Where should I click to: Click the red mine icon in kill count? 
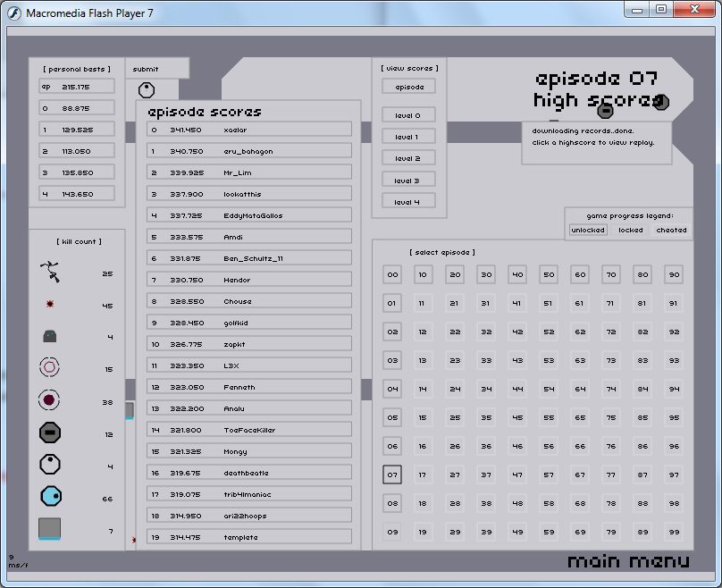point(50,305)
